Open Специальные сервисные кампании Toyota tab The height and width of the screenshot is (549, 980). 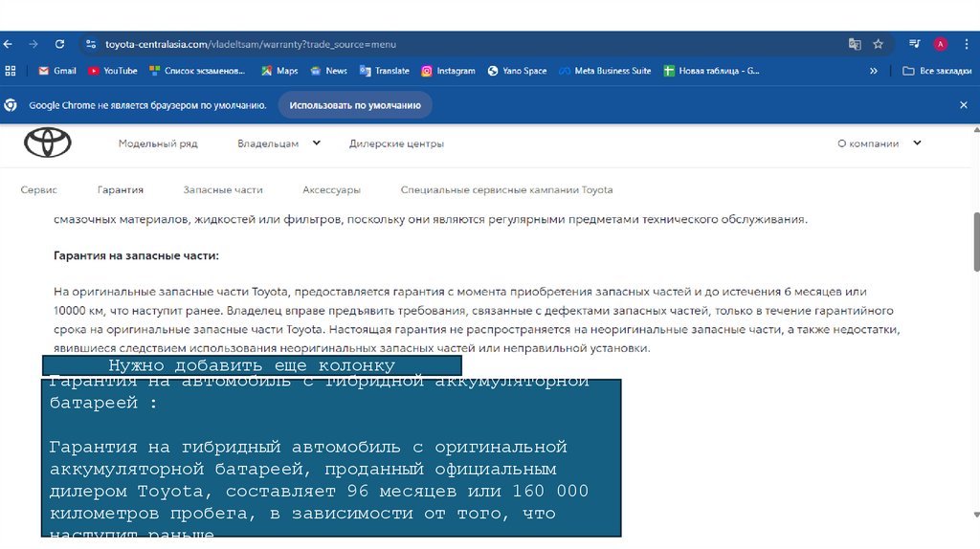point(507,190)
